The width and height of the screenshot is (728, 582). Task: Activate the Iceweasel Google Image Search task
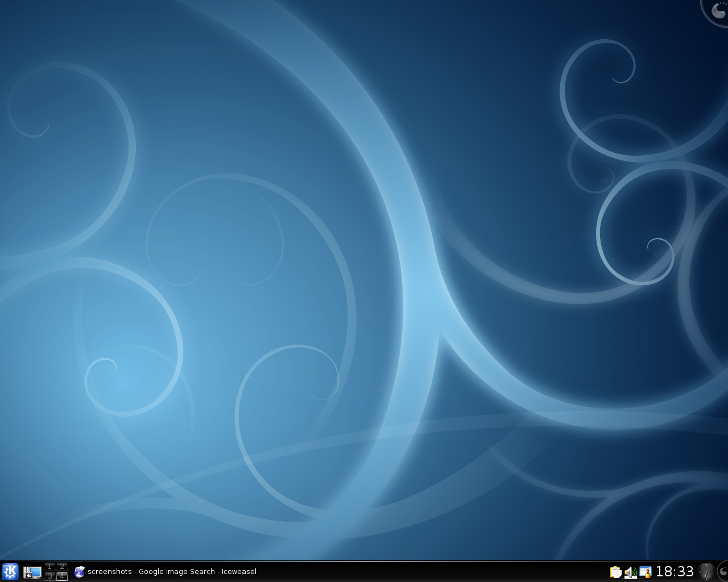tap(166, 572)
